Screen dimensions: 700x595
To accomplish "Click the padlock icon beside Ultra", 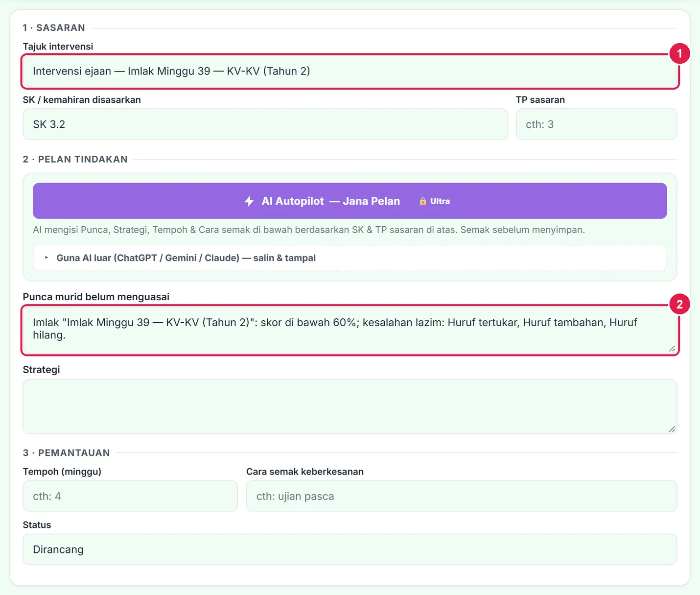I will (423, 201).
